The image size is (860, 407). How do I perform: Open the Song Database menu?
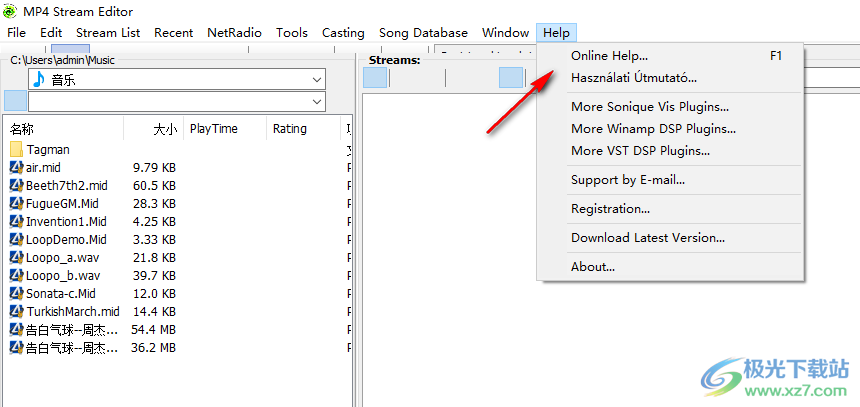click(x=423, y=33)
